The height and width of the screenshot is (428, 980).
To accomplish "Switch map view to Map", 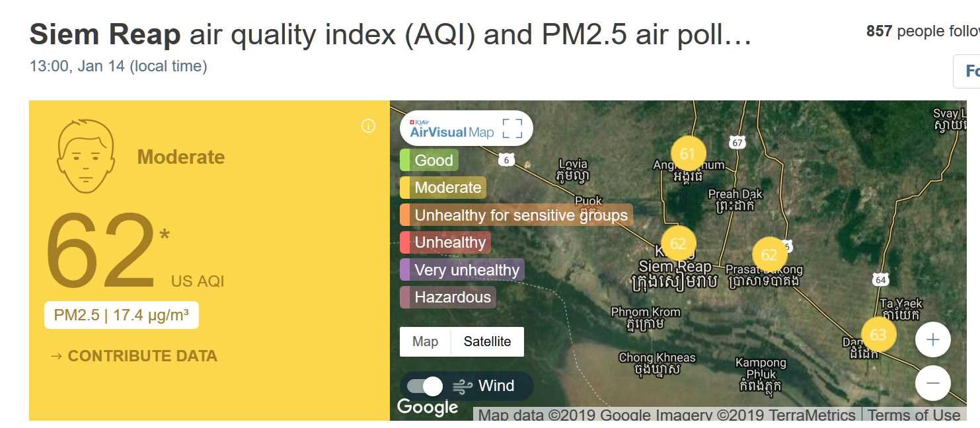I will coord(425,341).
